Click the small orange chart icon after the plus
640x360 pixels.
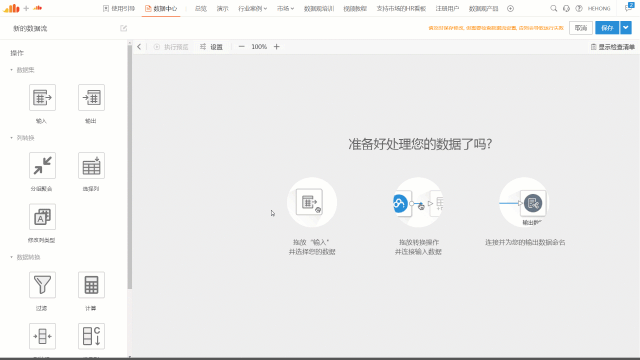38,8
